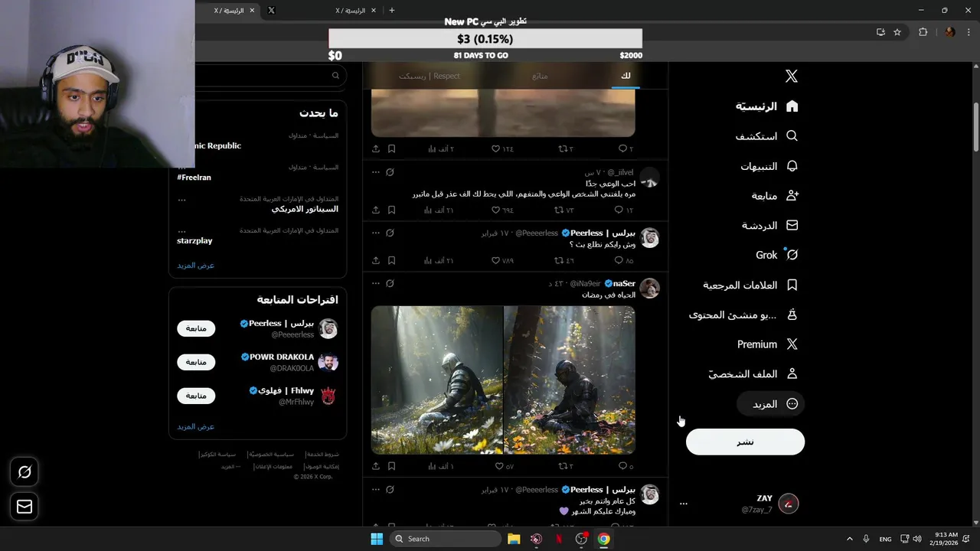Open the Follow (متابعة) people icon in sidebar
The width and height of the screenshot is (980, 551).
[x=792, y=196]
